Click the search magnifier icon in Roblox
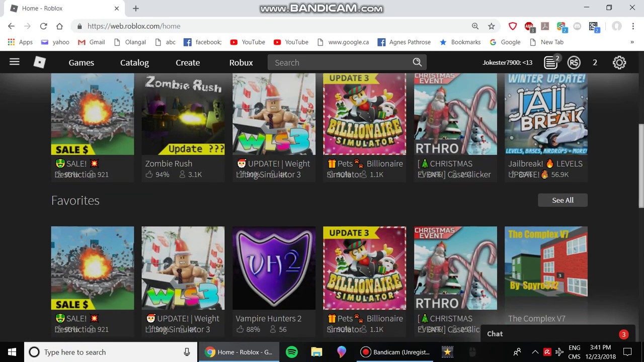644x362 pixels. [x=417, y=62]
